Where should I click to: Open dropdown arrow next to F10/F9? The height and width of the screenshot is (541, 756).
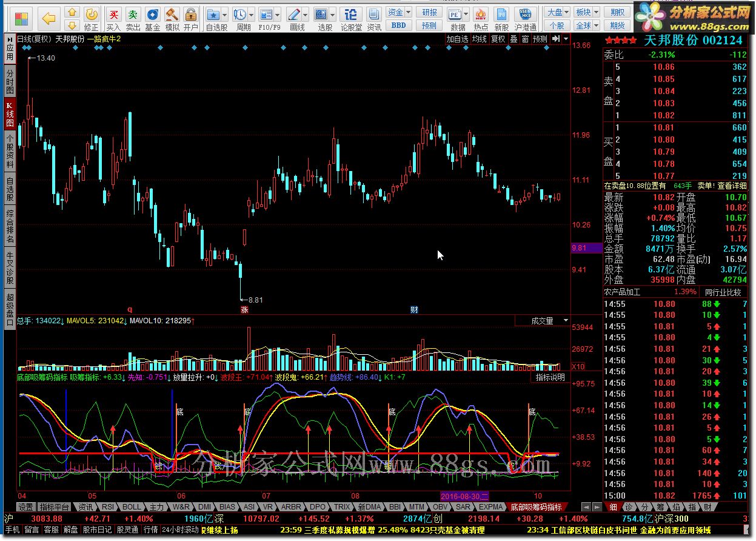(278, 15)
